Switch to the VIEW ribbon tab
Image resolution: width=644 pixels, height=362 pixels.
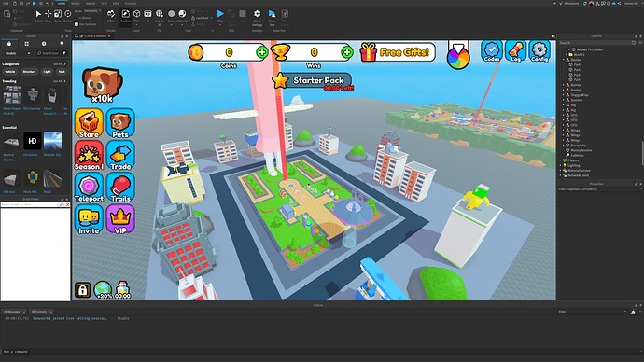(x=117, y=4)
